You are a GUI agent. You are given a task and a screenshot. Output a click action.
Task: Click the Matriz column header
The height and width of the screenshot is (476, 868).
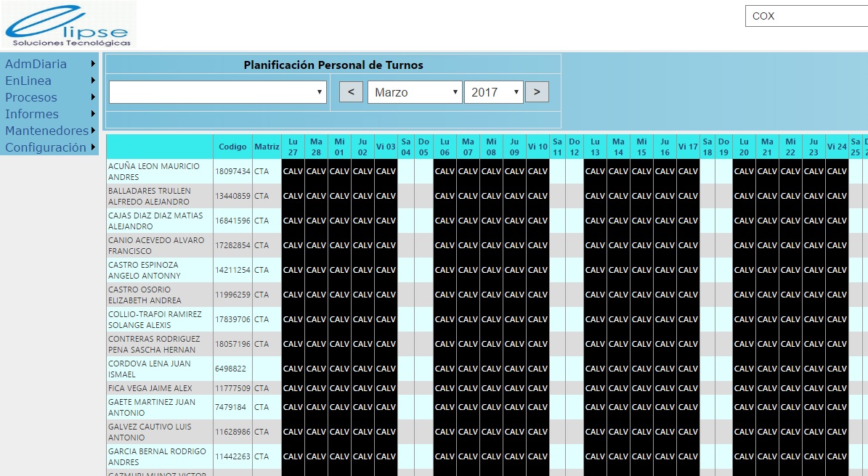click(x=267, y=147)
